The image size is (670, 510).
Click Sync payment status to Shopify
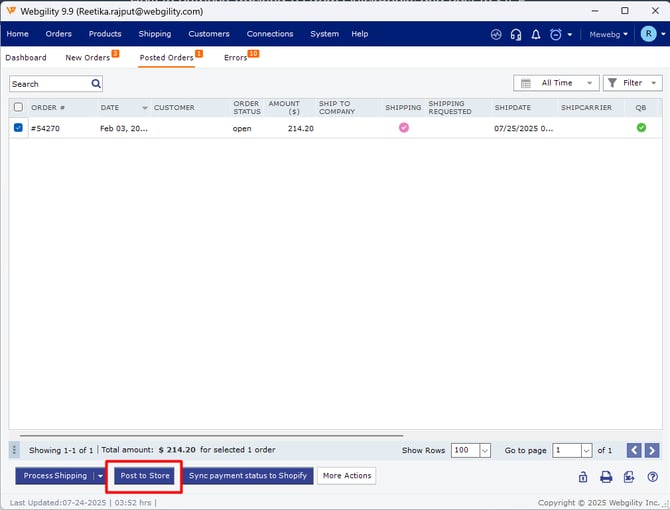[x=248, y=476]
